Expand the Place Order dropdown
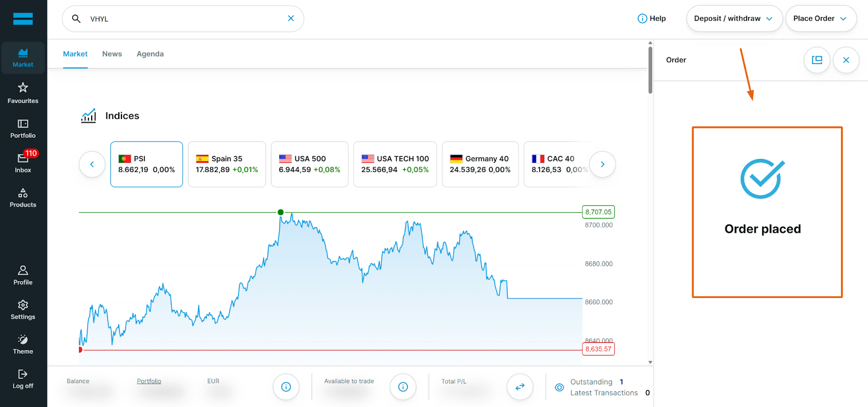Screen dimensions: 868x407 click(x=821, y=18)
